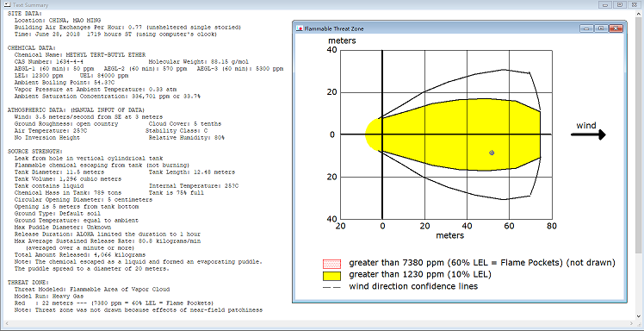Viewport: 644px width, 331px height.
Task: Click the blue crosshair marker in the yellow zone
Action: point(492,153)
